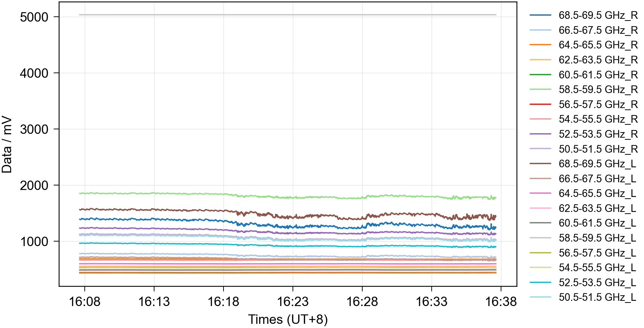Click the cyan 52.5-53.5 GHz_L legend swatch
The width and height of the screenshot is (644, 328).
point(540,282)
